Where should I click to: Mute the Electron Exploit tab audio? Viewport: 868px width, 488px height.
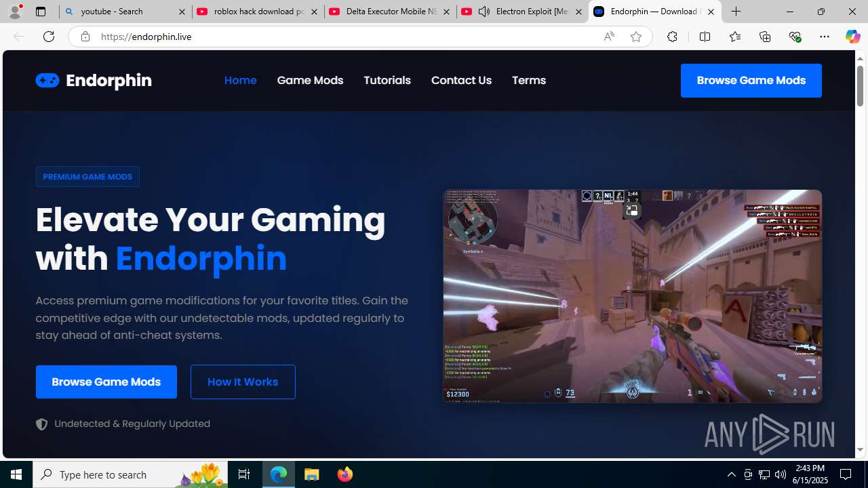click(484, 12)
